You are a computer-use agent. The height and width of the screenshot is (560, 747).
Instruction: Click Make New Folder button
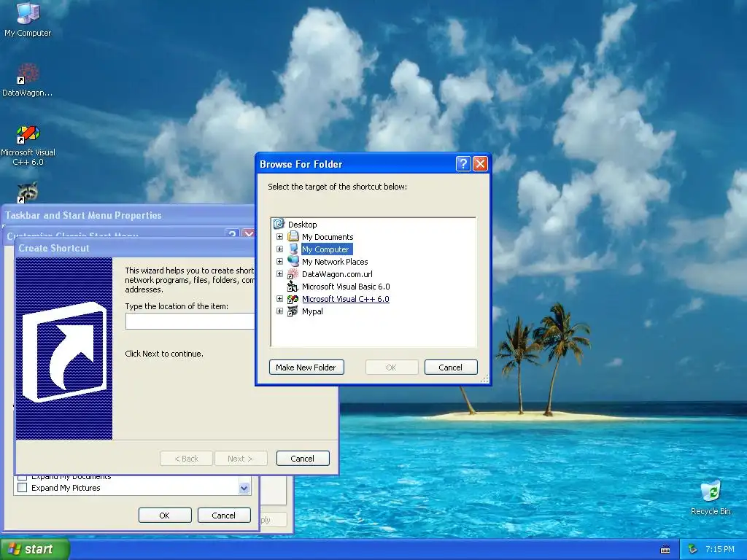(x=306, y=367)
